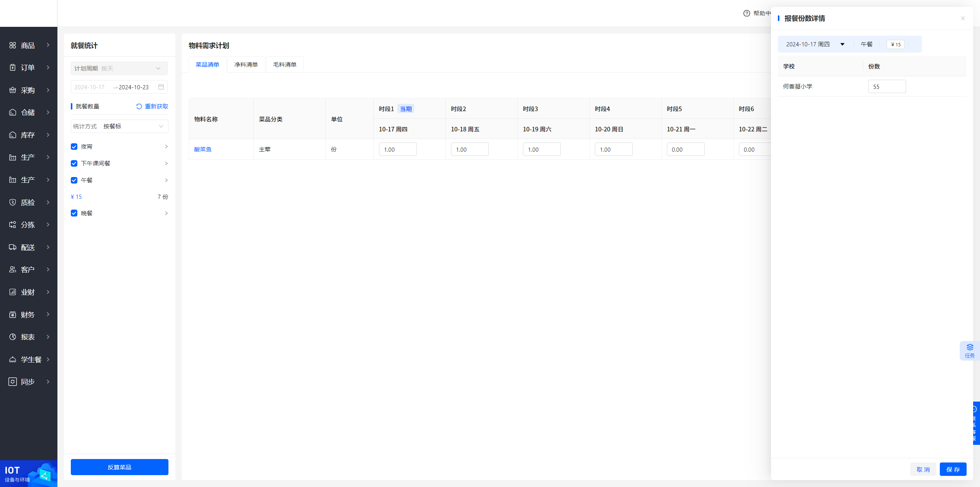
Task: Click the 当期 tag on 时段1
Action: 406,109
